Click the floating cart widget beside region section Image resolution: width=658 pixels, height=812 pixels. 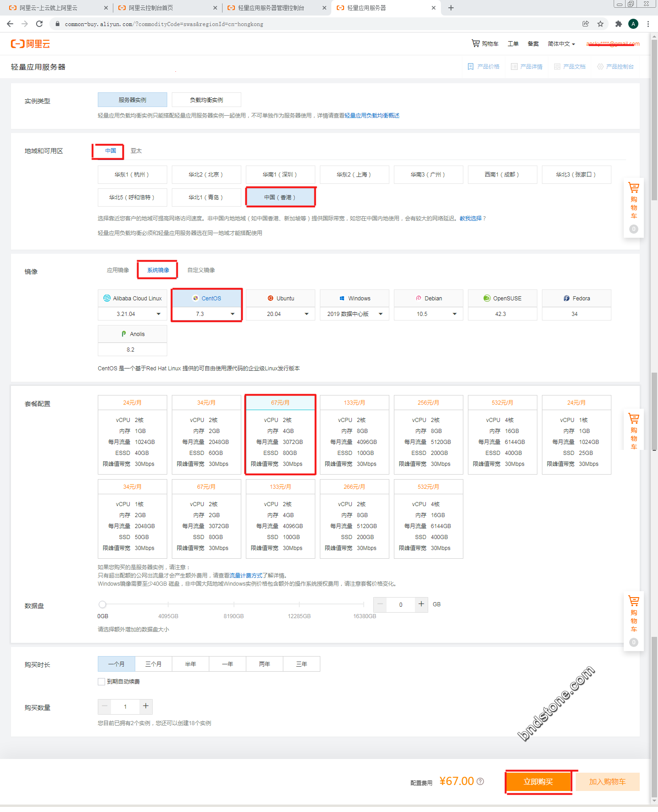coord(634,208)
